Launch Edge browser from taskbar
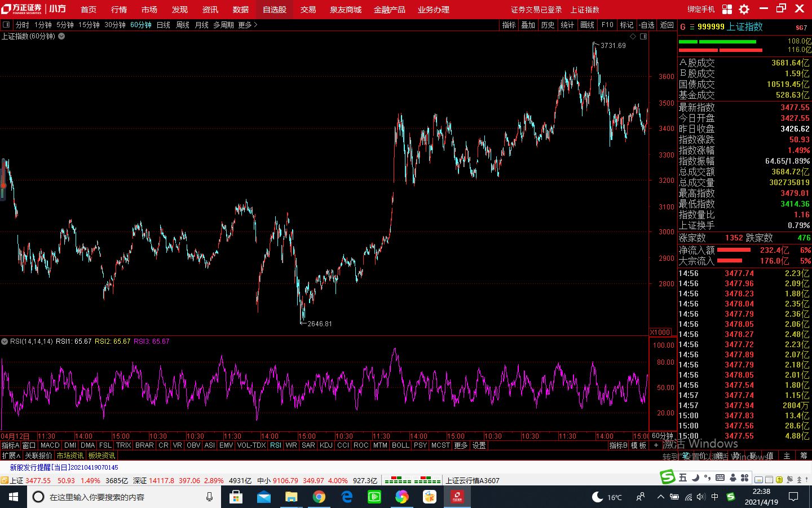812x508 pixels. pyautogui.click(x=346, y=497)
